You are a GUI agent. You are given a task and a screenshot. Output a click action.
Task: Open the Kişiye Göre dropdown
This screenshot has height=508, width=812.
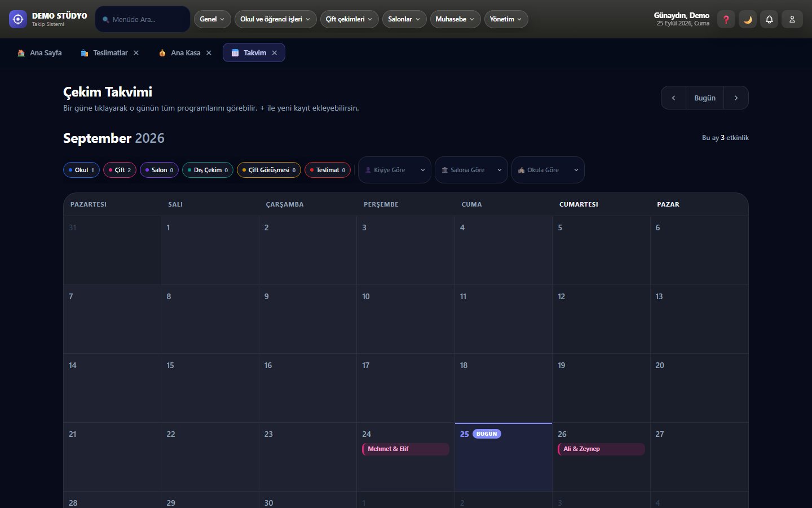point(395,170)
